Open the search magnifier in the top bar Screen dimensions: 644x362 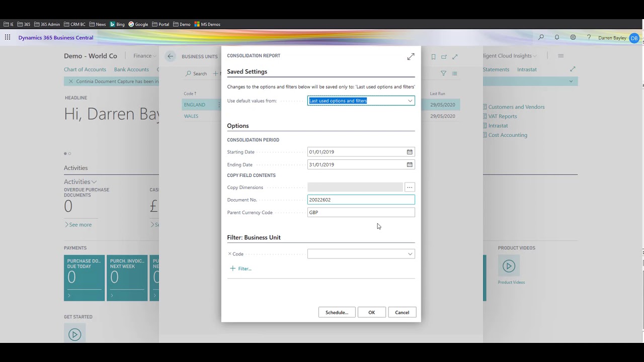pos(541,37)
